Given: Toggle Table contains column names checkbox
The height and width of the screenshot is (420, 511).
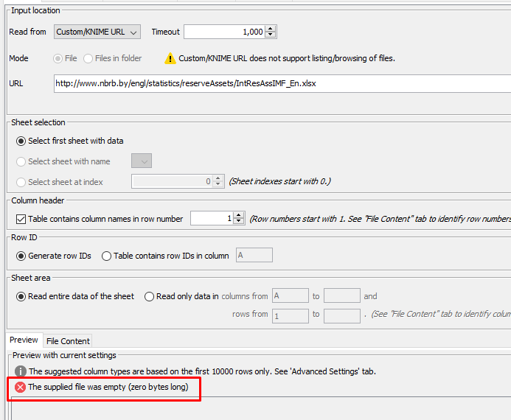Looking at the screenshot, I should coord(21,219).
